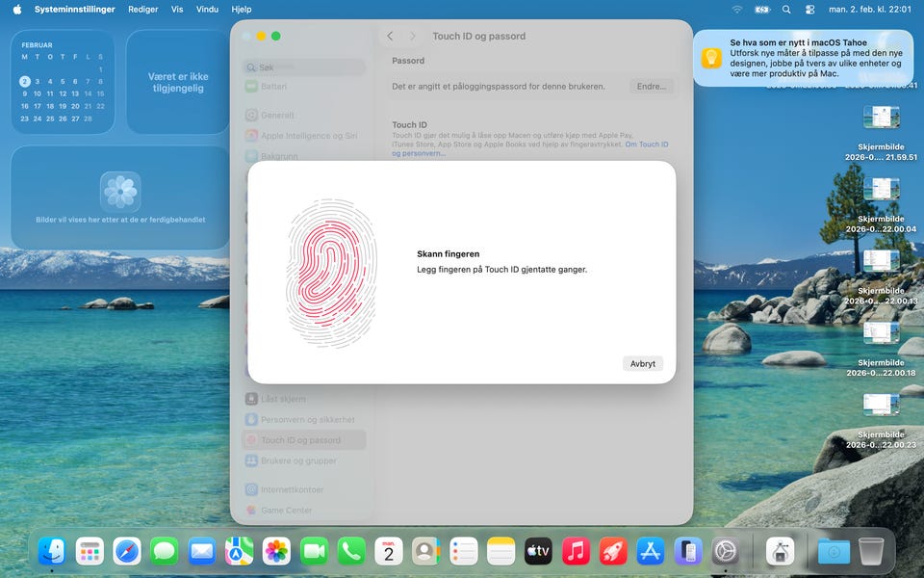
Task: Open the Rediger menu
Action: [x=142, y=9]
